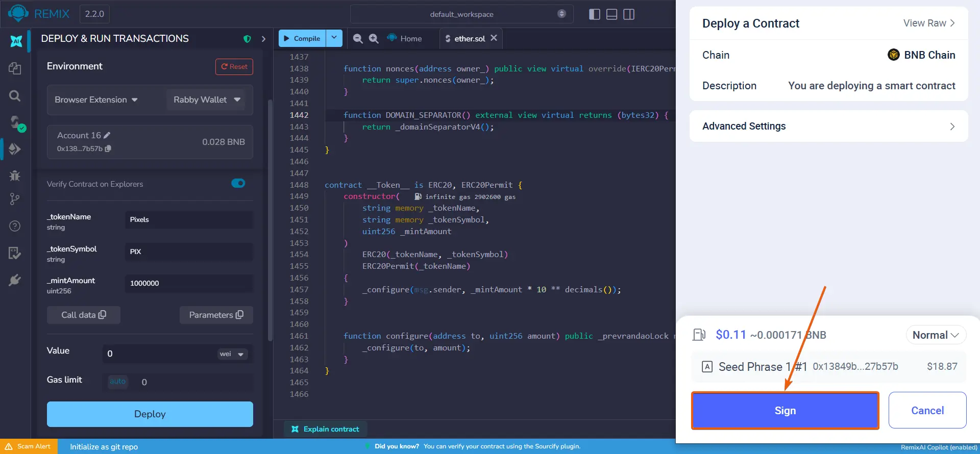The image size is (980, 454).
Task: Toggle the auto gas limit option
Action: [117, 382]
